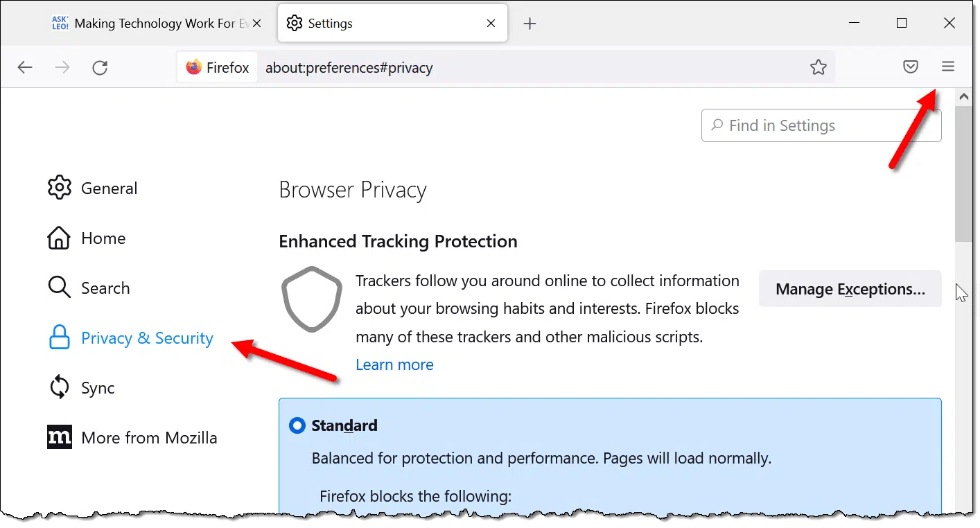Click the Manage Exceptions button
The image size is (980, 528).
tap(850, 289)
